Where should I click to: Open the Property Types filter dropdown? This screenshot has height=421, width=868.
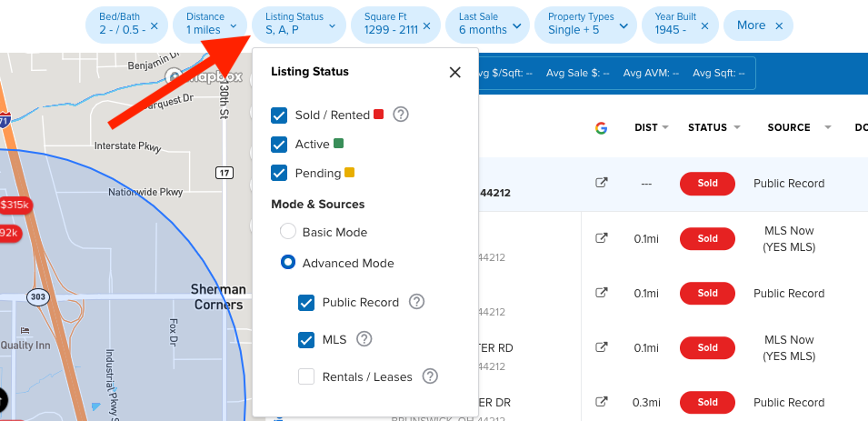click(588, 25)
